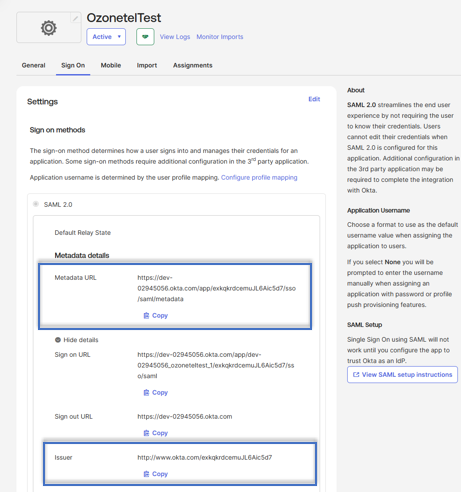The height and width of the screenshot is (492, 461).
Task: Switch to the Mobile tab
Action: pos(111,65)
